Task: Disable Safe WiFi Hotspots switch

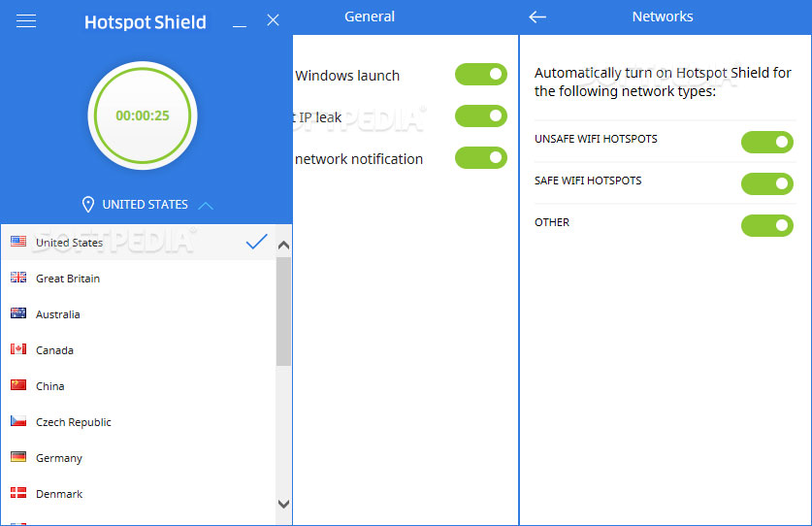Action: [x=766, y=183]
